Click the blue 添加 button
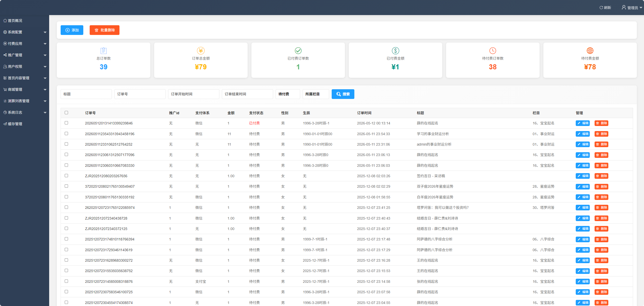This screenshot has width=644, height=306. point(72,30)
